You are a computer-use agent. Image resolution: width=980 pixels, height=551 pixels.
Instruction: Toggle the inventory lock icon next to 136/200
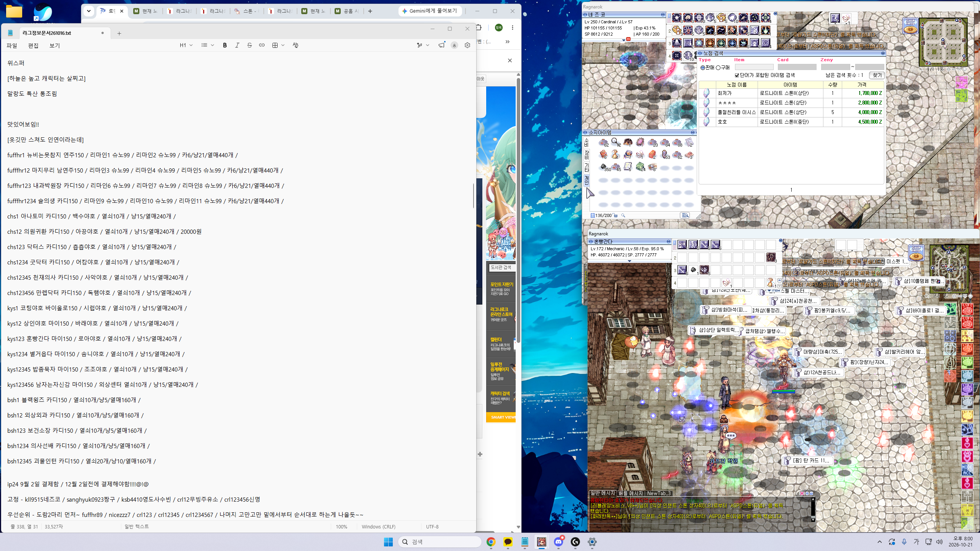point(616,215)
